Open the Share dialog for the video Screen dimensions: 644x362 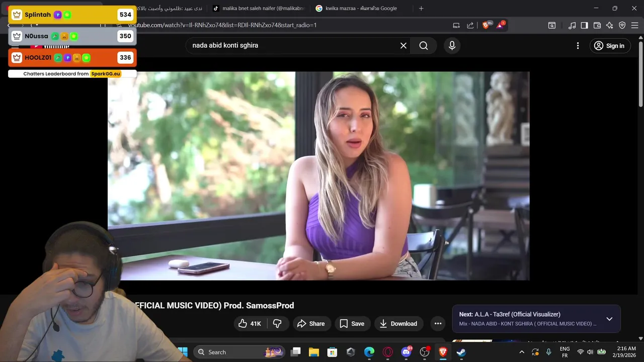tap(311, 324)
